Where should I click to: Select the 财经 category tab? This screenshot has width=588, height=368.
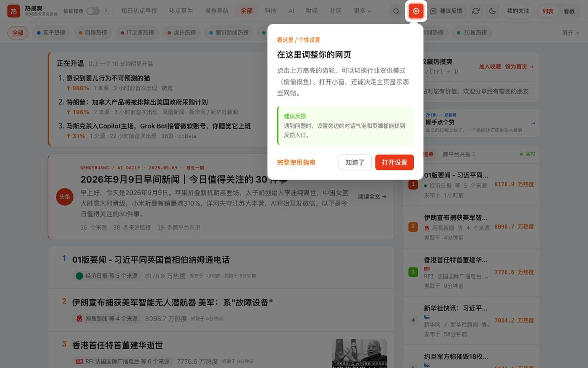tap(312, 11)
